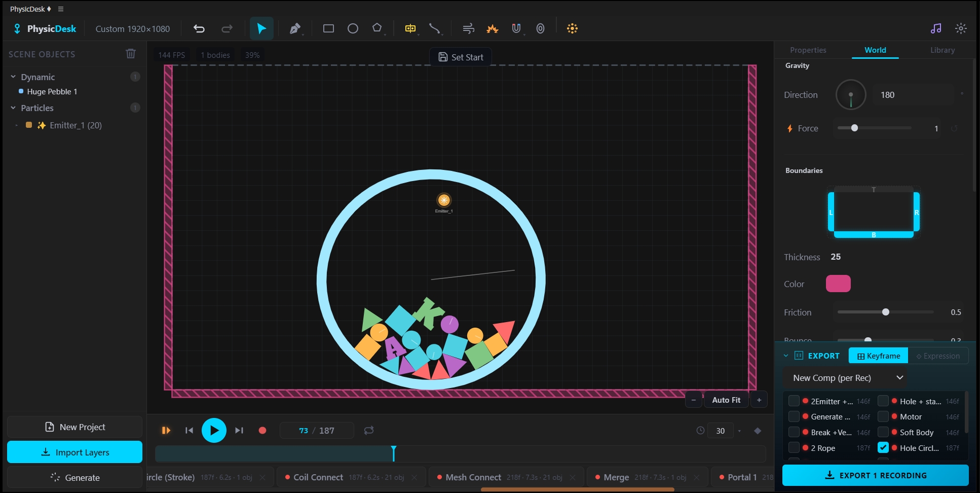Switch to the Properties tab

808,50
